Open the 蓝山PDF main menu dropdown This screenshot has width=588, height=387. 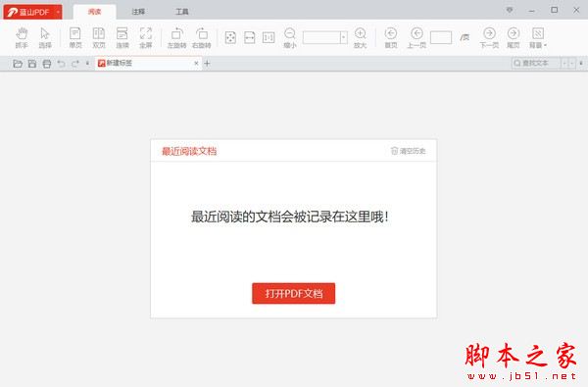(x=58, y=12)
